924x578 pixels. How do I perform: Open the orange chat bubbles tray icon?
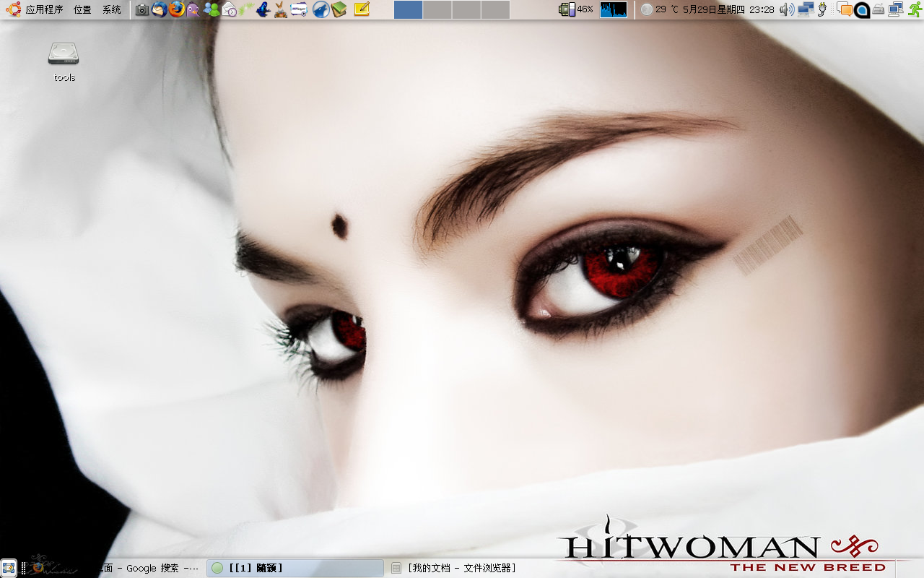point(844,9)
